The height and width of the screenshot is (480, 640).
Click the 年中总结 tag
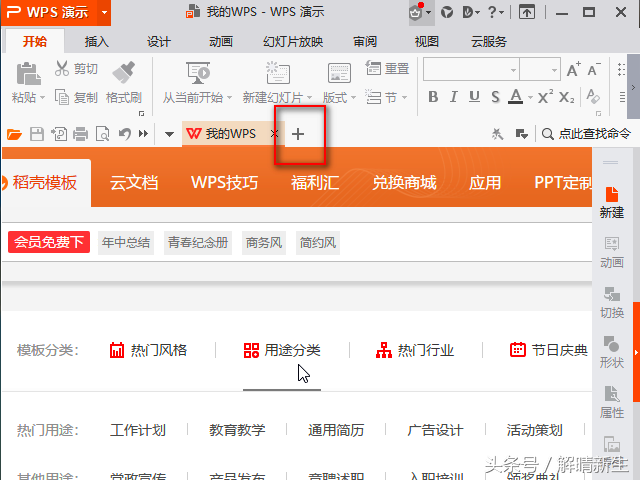[x=126, y=242]
